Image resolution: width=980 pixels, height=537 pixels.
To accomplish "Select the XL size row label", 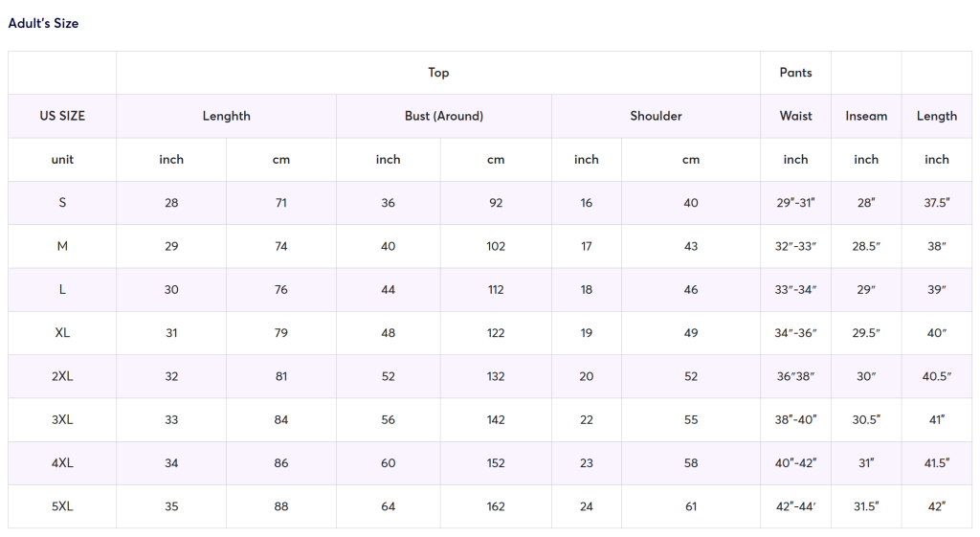I will 62,333.
